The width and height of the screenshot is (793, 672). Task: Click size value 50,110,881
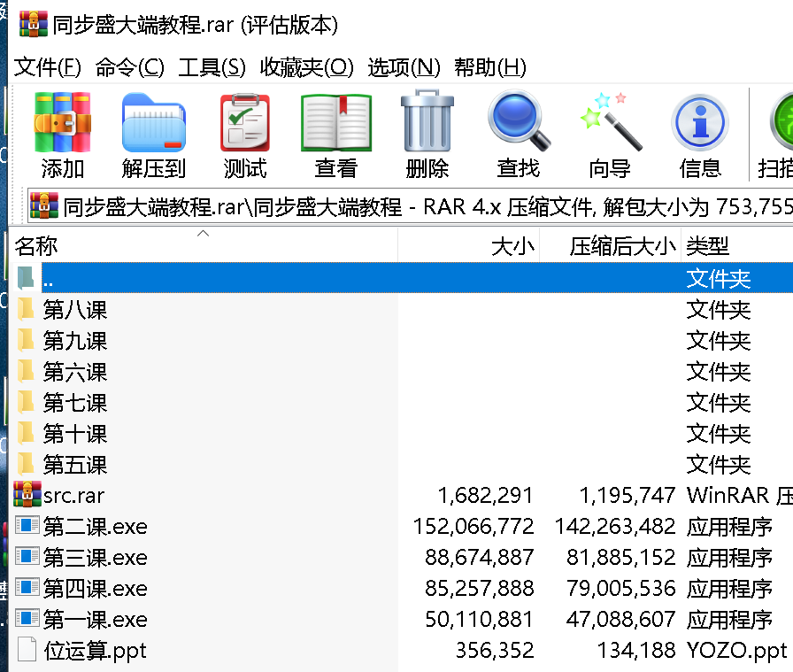pyautogui.click(x=479, y=620)
